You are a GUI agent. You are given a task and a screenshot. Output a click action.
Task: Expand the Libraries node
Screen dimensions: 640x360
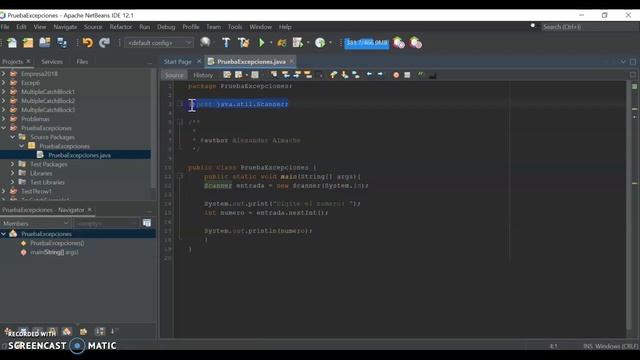(x=13, y=173)
